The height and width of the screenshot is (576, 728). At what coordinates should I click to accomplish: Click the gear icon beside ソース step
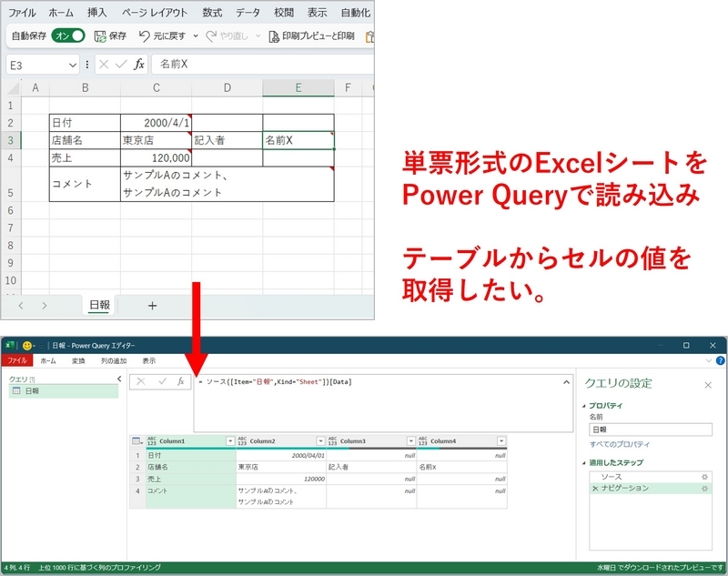(x=704, y=477)
